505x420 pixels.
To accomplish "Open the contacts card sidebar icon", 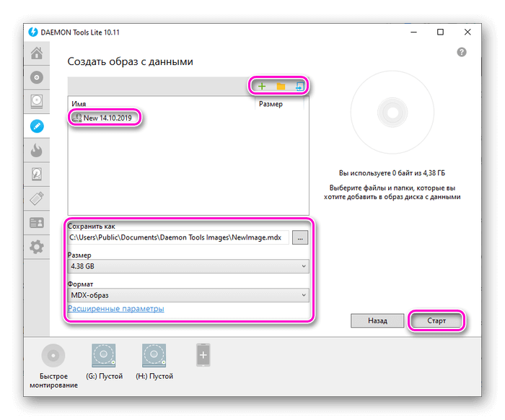I will (37, 222).
